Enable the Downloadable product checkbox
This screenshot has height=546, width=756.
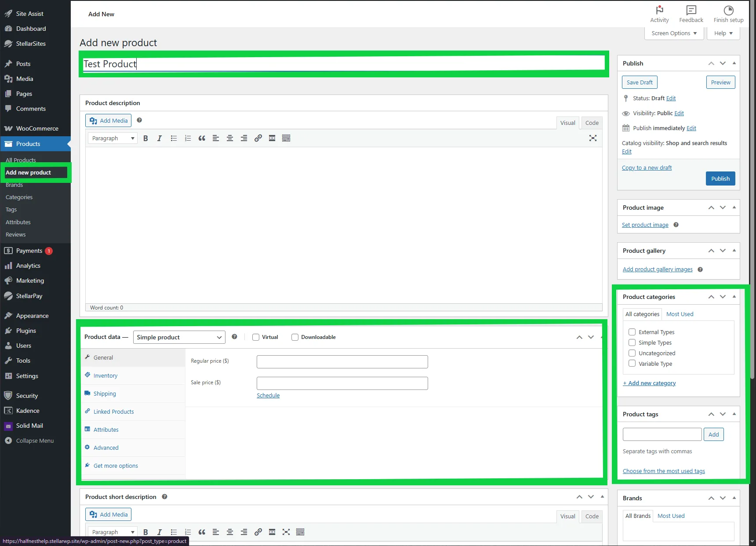point(294,337)
